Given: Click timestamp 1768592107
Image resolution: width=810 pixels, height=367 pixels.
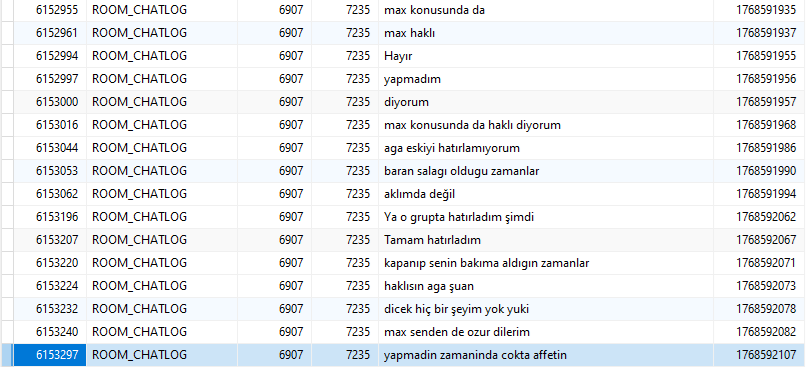Looking at the screenshot, I should tap(759, 355).
